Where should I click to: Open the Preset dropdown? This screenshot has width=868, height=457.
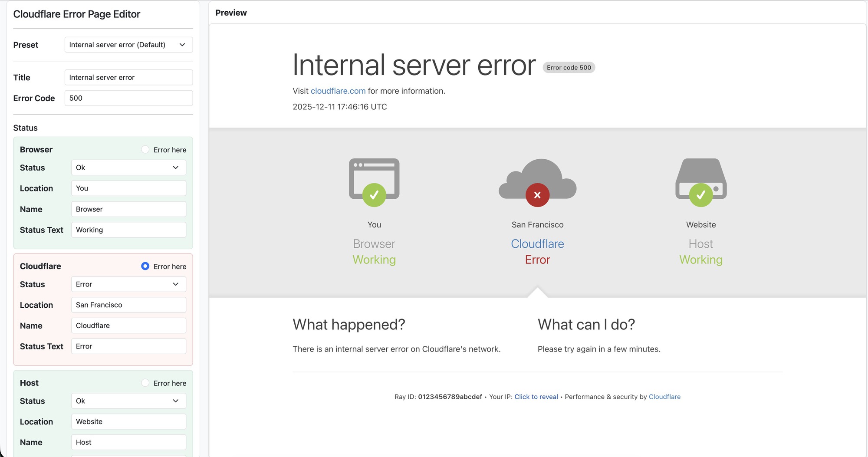click(x=128, y=44)
